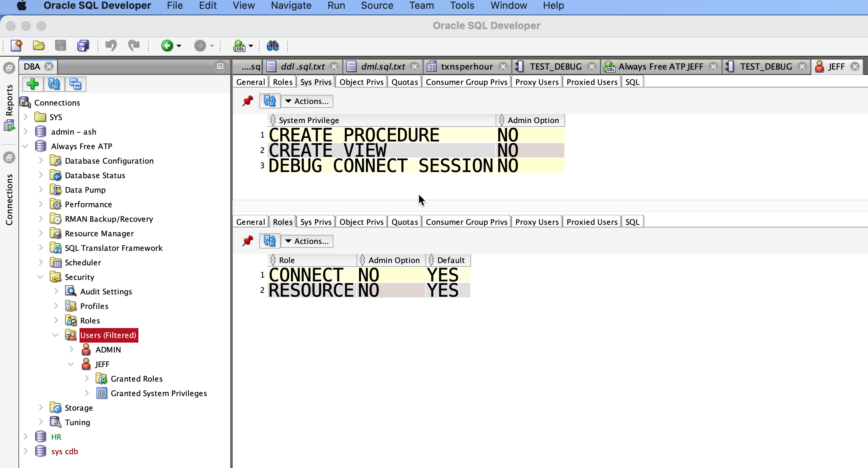Collapse the Always Free ATP connection
The height and width of the screenshot is (468, 868).
click(25, 146)
